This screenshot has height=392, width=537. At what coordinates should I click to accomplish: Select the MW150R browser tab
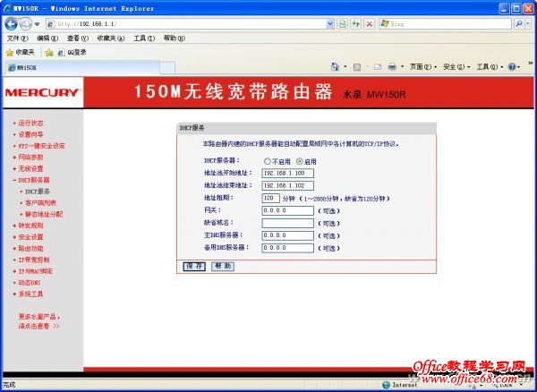[x=82, y=67]
